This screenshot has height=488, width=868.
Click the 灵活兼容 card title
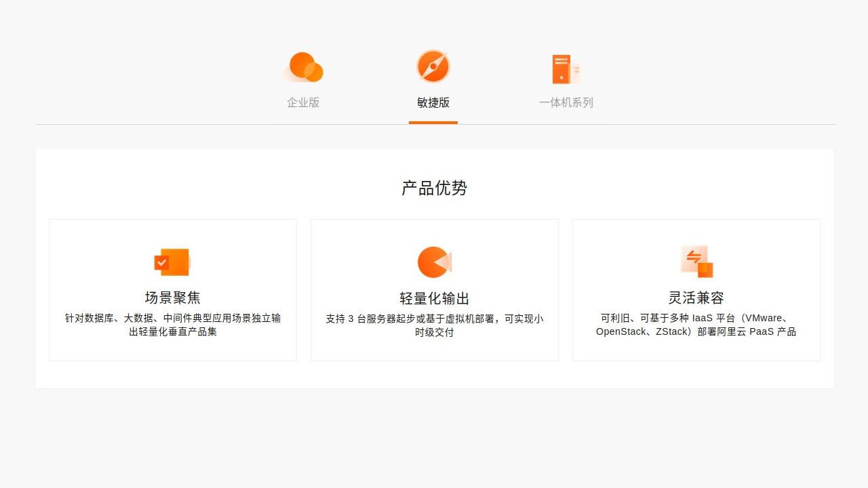tap(696, 298)
